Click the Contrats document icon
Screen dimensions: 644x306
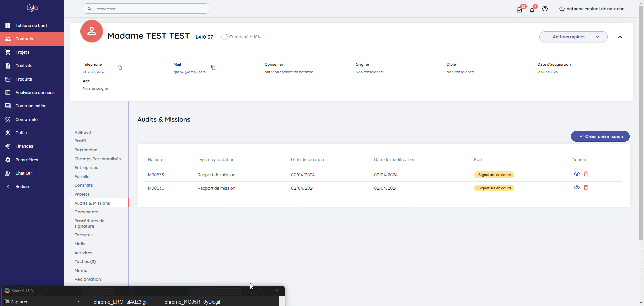point(8,66)
